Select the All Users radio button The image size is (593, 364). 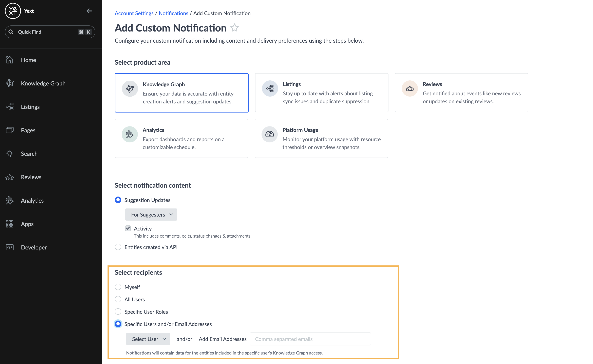118,299
